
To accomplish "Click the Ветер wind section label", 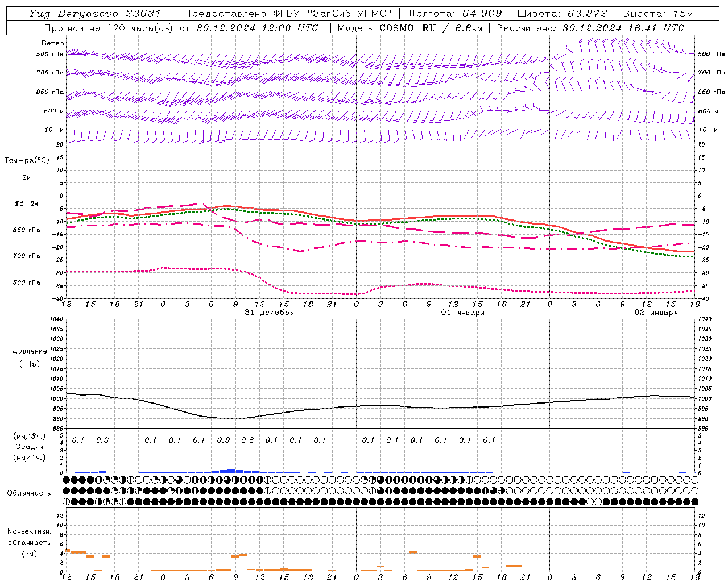I will [52, 43].
